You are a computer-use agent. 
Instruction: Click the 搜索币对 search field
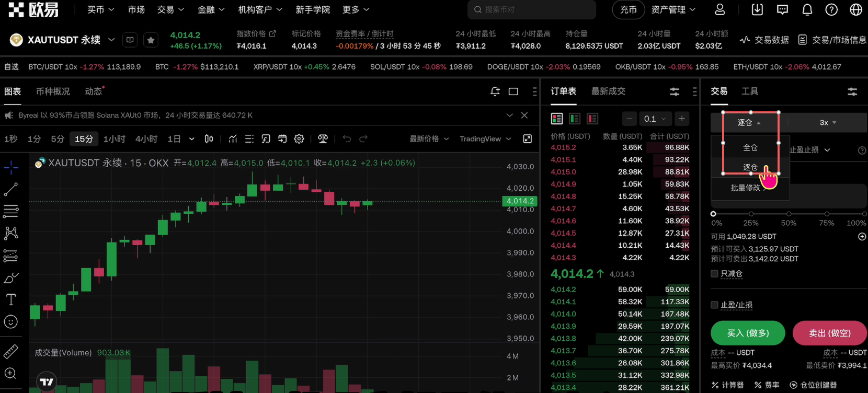click(x=531, y=10)
